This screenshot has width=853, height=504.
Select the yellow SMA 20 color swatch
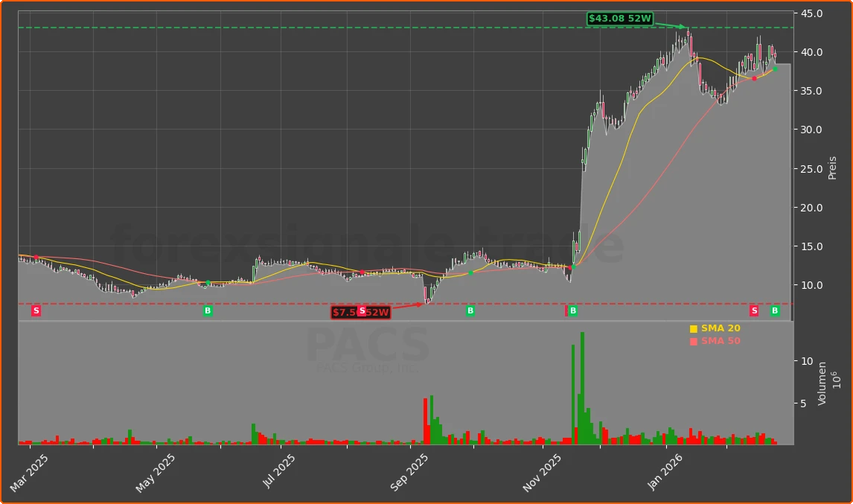[x=695, y=328]
